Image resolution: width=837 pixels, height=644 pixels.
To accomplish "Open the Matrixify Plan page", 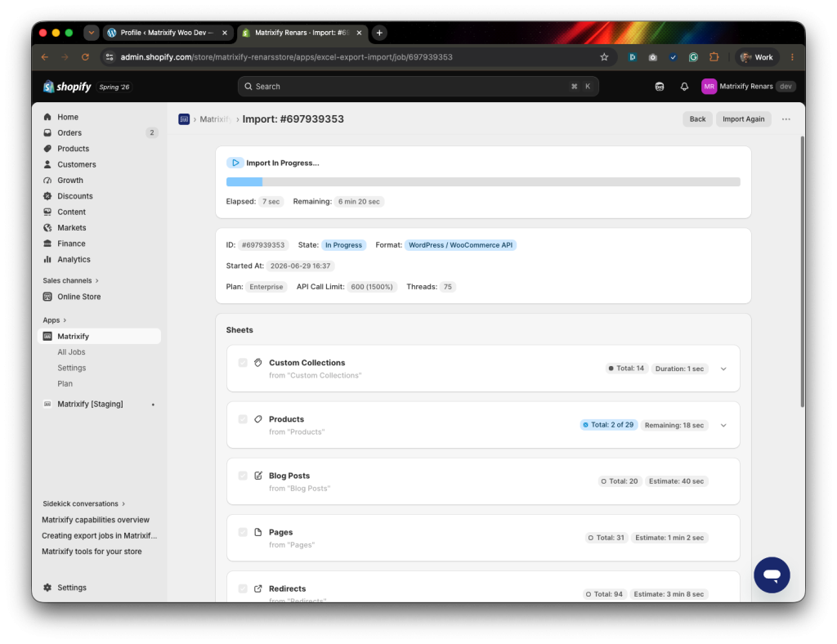I will click(65, 383).
